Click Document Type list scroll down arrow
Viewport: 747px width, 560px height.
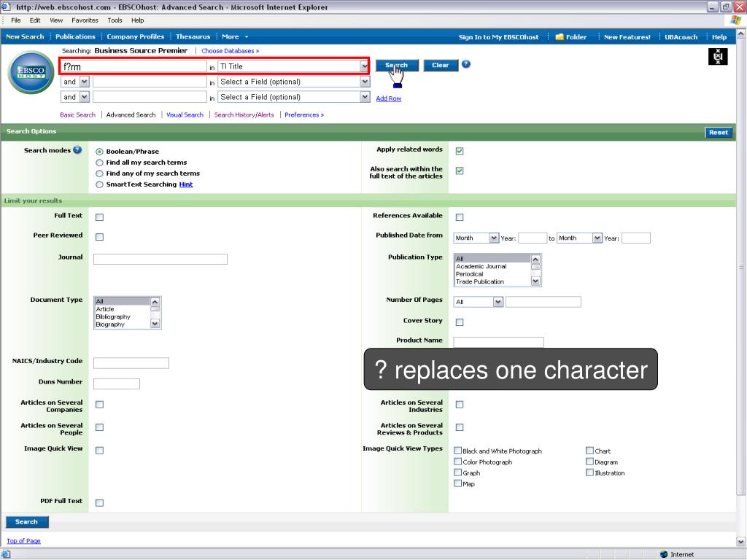click(155, 324)
